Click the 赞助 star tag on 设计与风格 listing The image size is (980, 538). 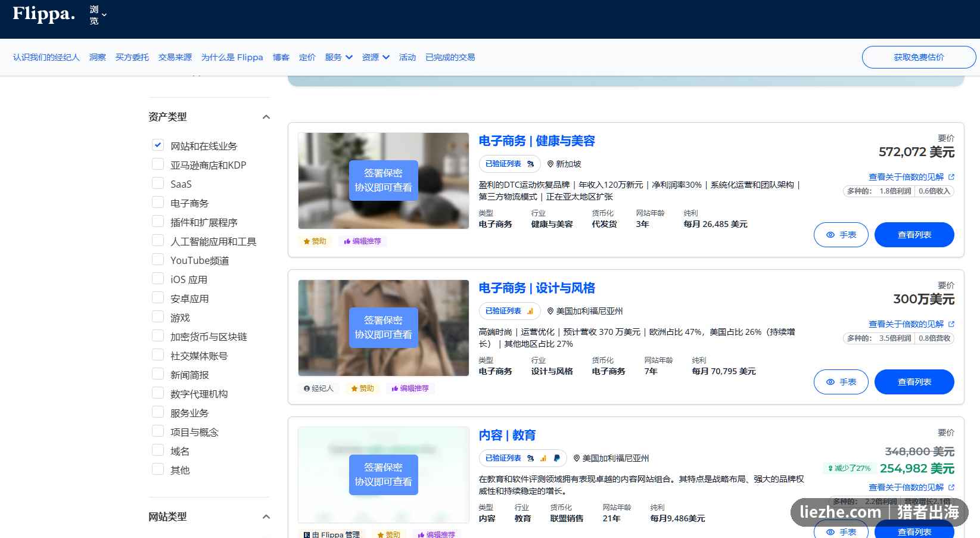[363, 388]
